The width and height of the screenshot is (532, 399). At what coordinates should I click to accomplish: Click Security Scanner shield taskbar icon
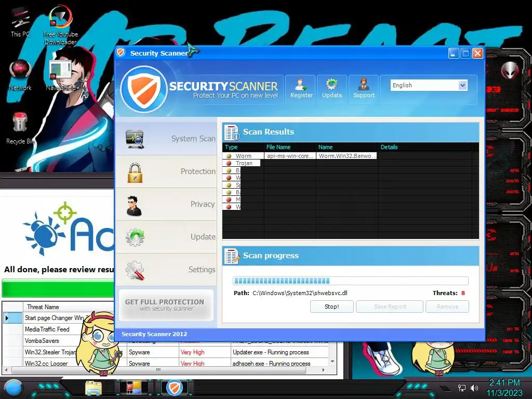tap(175, 388)
